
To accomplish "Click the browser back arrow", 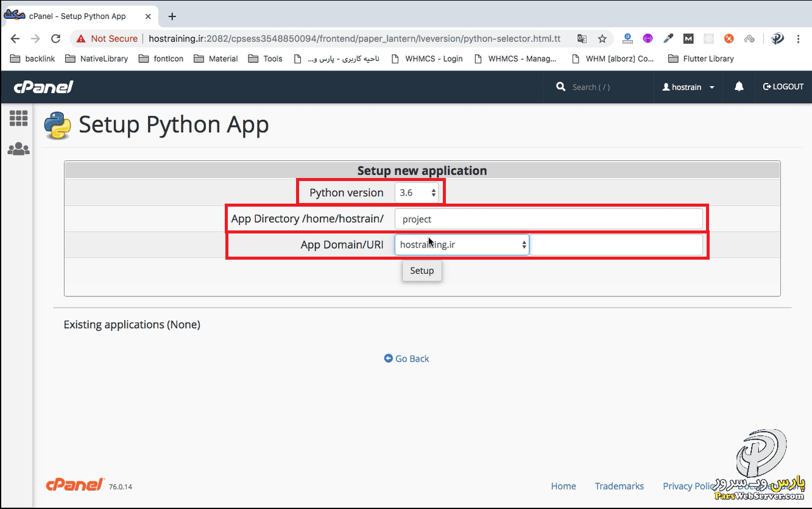I will tap(15, 38).
